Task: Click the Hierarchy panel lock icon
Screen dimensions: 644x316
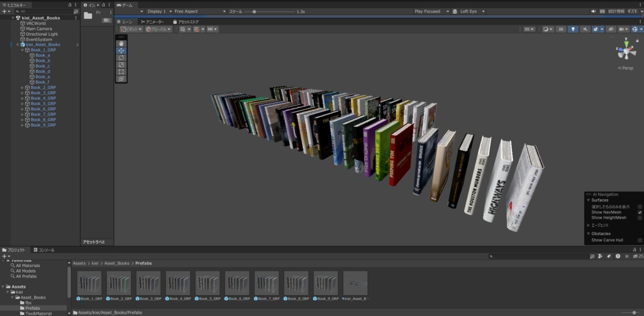Action: 69,5
